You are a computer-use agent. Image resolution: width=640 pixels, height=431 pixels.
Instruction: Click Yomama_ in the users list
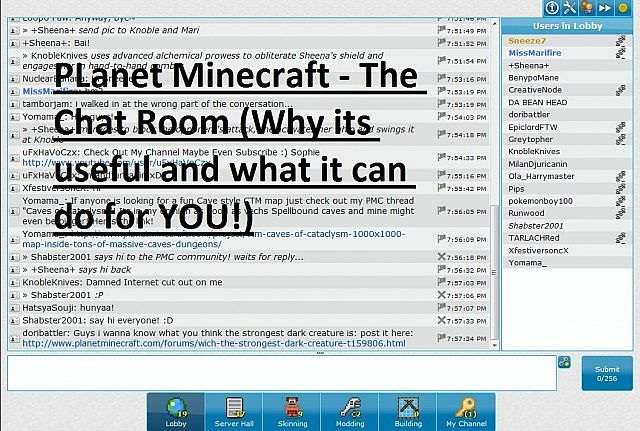[x=527, y=263]
